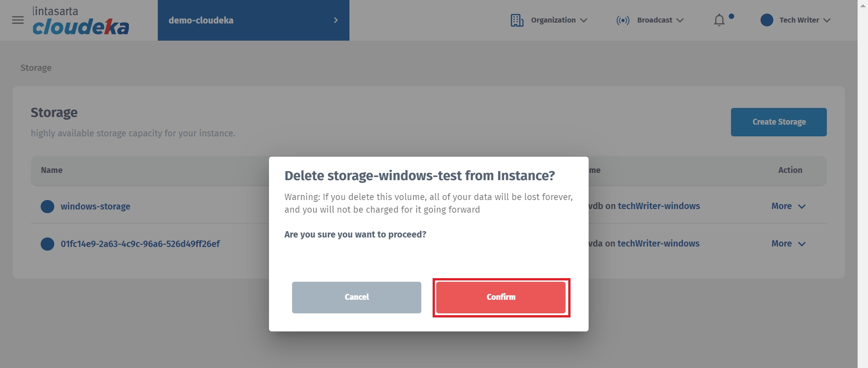The height and width of the screenshot is (368, 868).
Task: Click the Cloudeka logo
Action: pos(80,21)
